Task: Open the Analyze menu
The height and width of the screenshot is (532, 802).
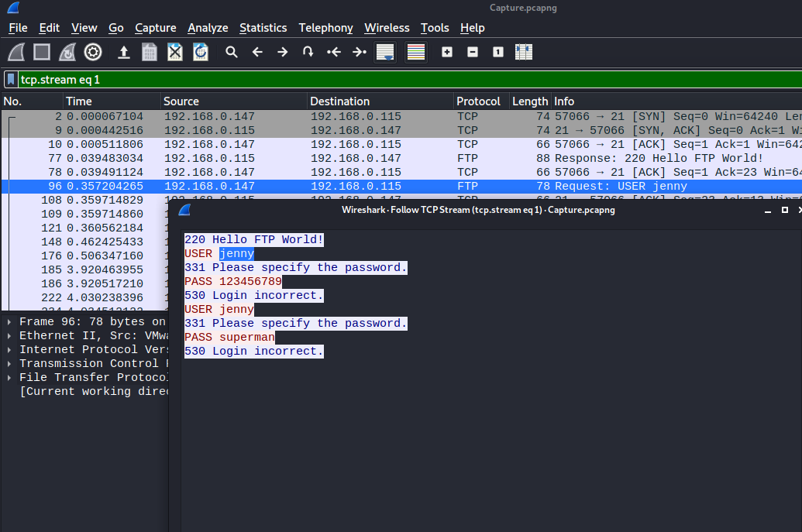Action: [x=208, y=28]
